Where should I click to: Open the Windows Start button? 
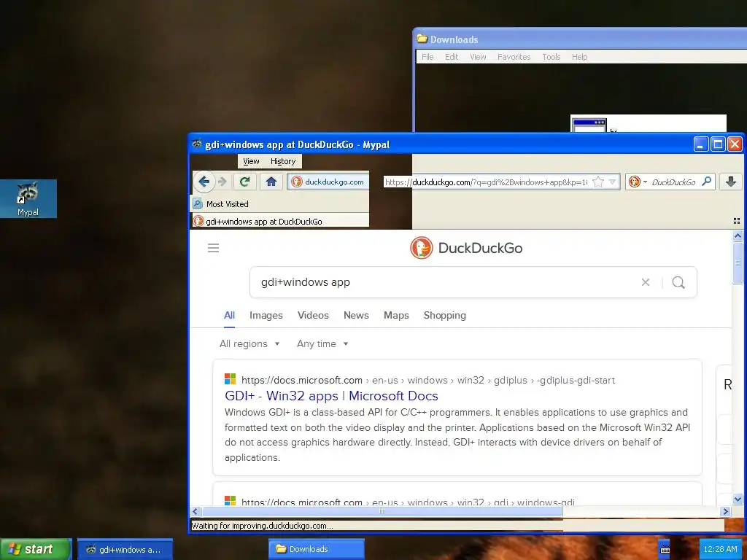(x=35, y=549)
